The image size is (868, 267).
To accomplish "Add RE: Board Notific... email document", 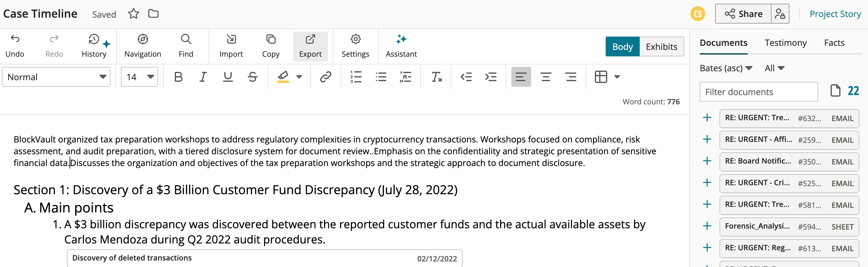I will click(x=707, y=161).
